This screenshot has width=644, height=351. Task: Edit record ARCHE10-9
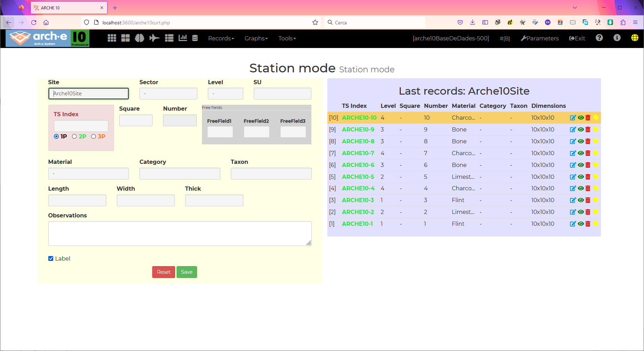point(573,129)
